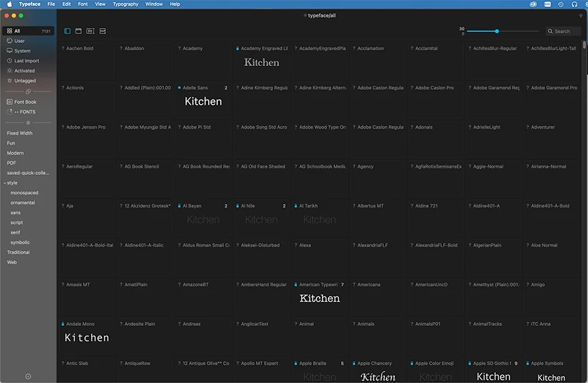Select the Adobe Garamond Pro font tile
The width and height of the screenshot is (588, 383).
point(551,99)
